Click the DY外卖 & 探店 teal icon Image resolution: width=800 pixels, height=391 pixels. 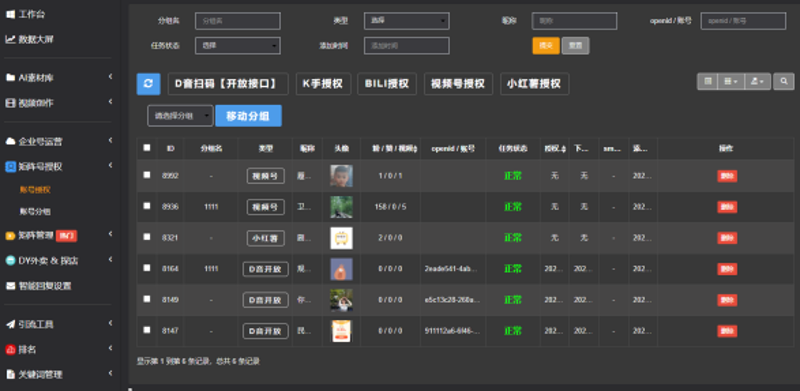point(10,260)
